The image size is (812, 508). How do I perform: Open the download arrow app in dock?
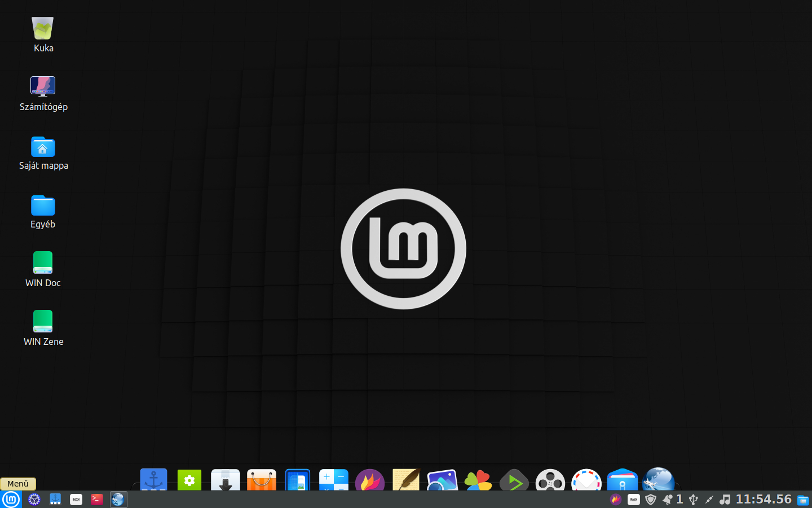coord(226,480)
